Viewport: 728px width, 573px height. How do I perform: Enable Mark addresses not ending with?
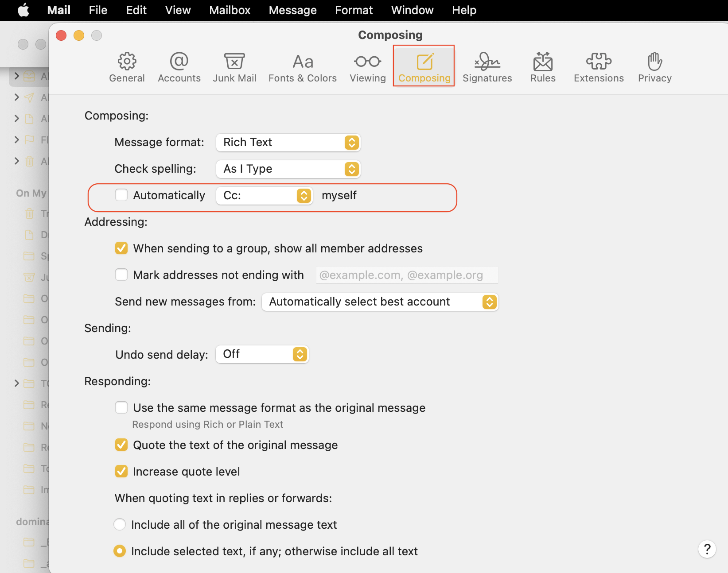[x=121, y=275]
